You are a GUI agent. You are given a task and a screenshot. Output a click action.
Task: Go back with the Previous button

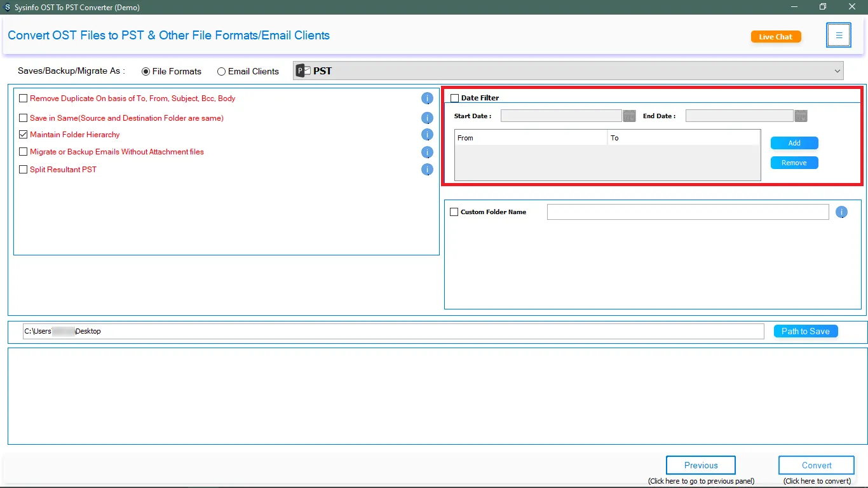click(701, 465)
